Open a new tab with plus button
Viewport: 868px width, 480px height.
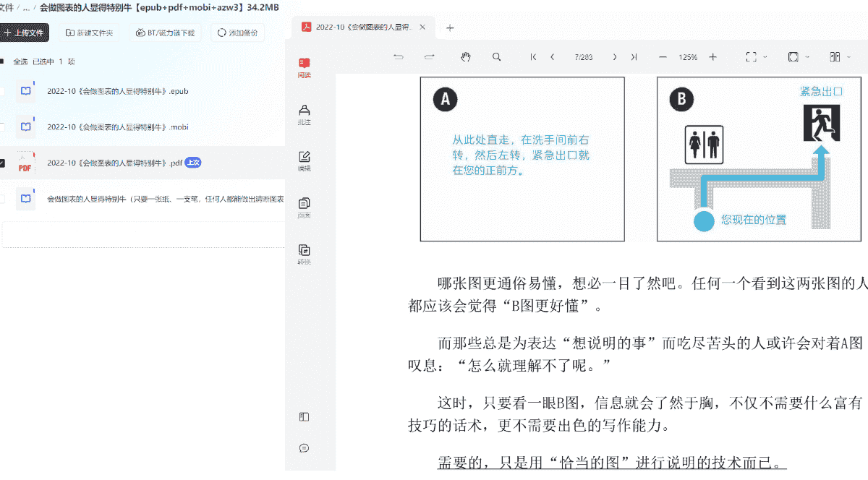pos(450,27)
